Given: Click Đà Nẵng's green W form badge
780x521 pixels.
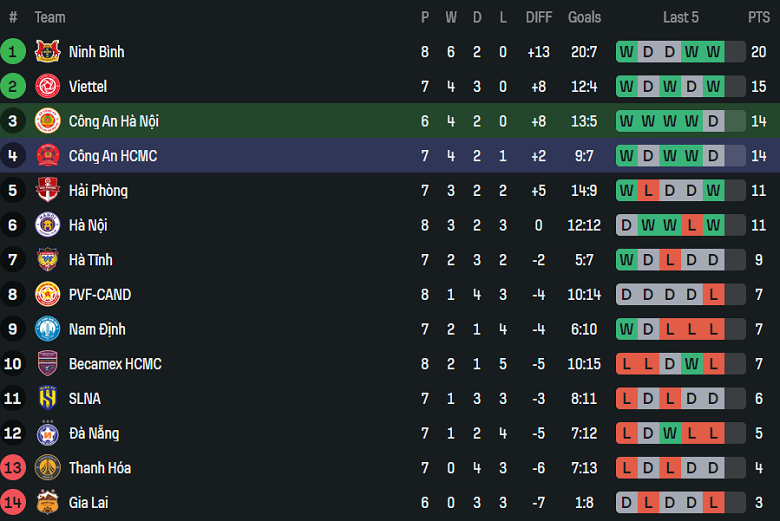Looking at the screenshot, I should pos(669,433).
